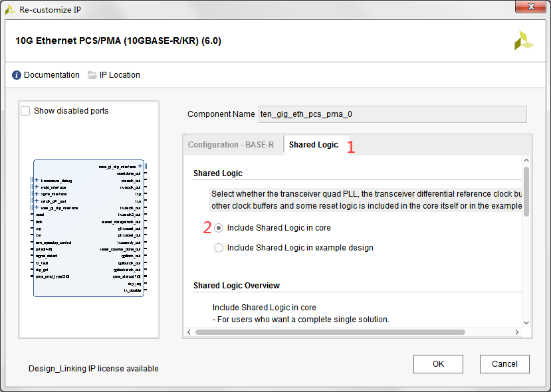Enable Show disabled ports checkbox
This screenshot has width=551, height=392.
click(26, 111)
